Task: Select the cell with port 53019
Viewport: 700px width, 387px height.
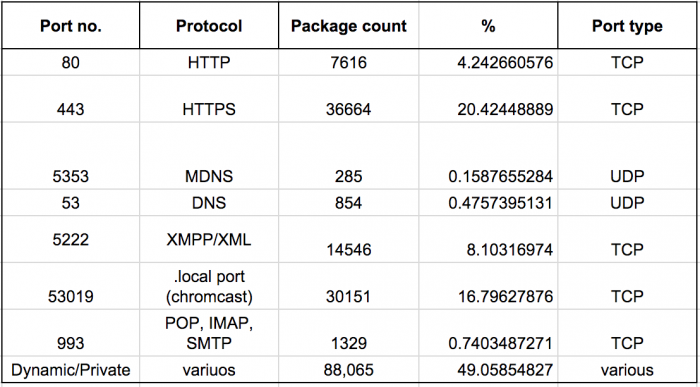Action: click(71, 287)
